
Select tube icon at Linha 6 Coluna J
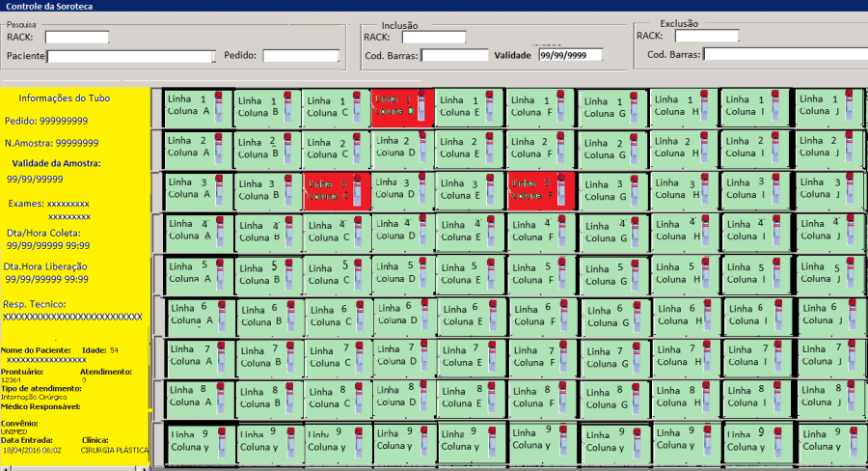[852, 316]
